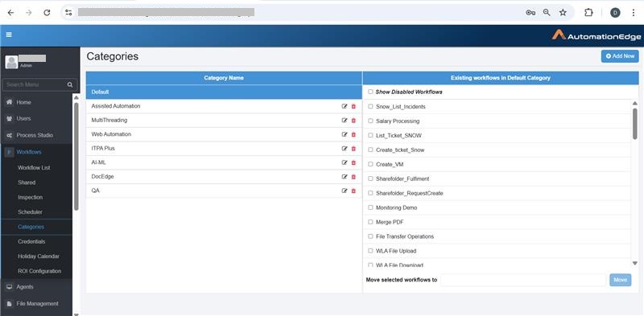
Task: Edit the AI-ML category
Action: tap(345, 162)
